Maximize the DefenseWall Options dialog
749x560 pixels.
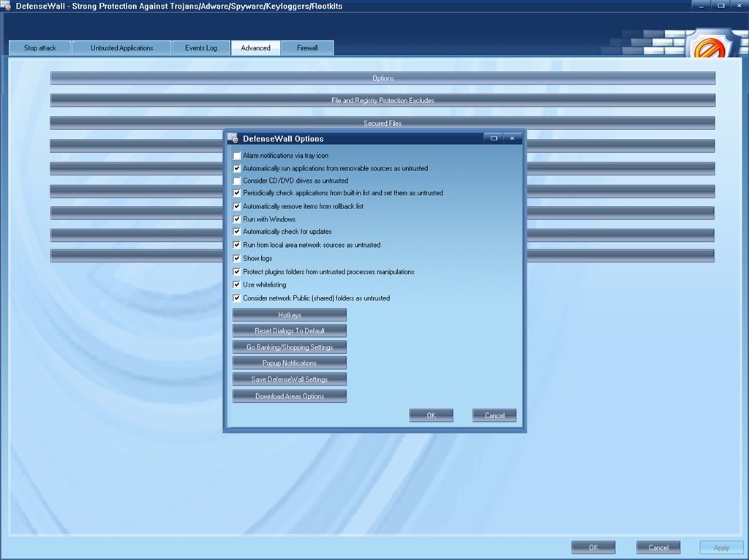click(494, 138)
